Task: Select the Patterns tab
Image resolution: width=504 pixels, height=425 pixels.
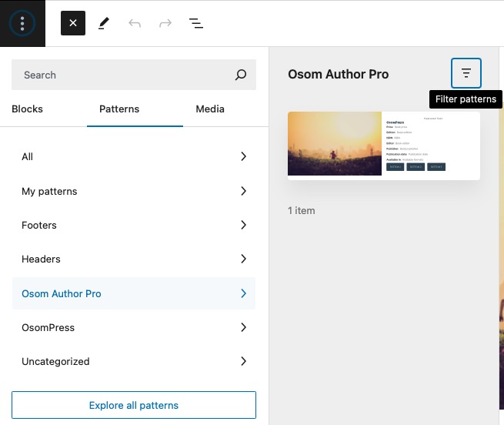Action: [119, 109]
